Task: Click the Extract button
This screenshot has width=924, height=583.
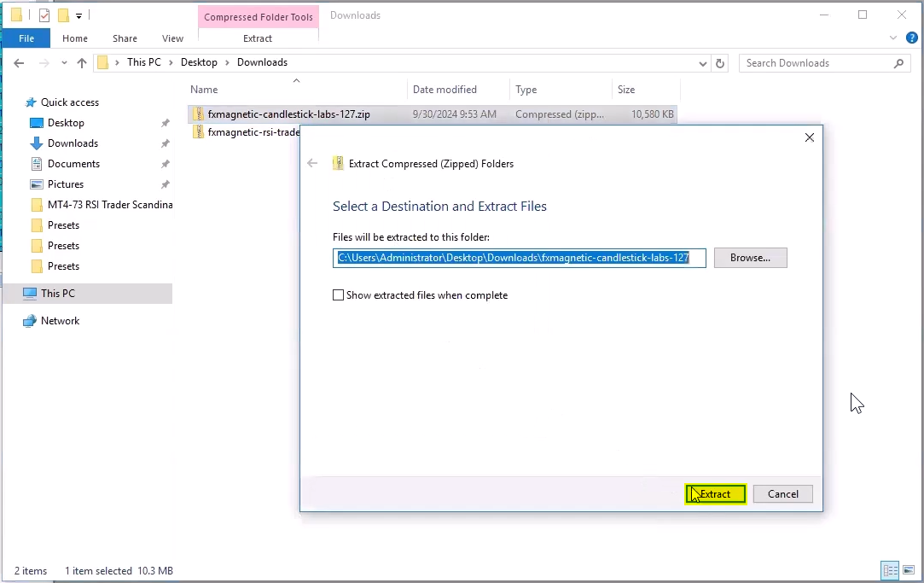Action: pyautogui.click(x=715, y=494)
